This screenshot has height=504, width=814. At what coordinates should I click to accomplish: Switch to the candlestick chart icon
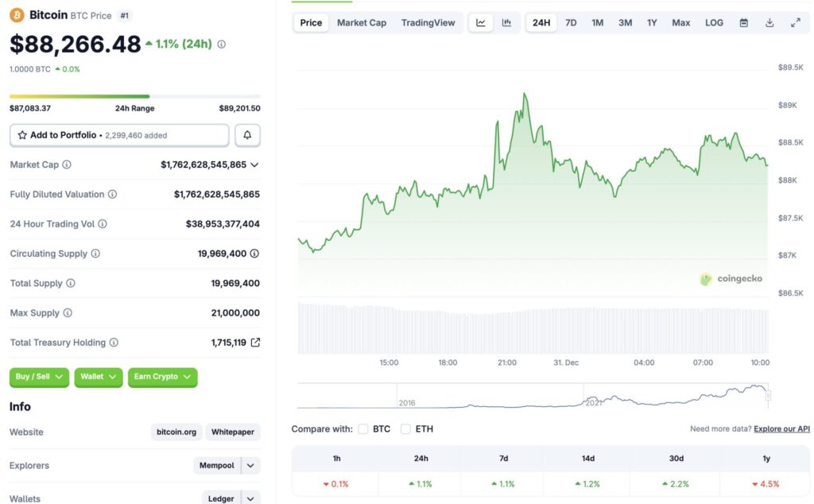click(506, 22)
